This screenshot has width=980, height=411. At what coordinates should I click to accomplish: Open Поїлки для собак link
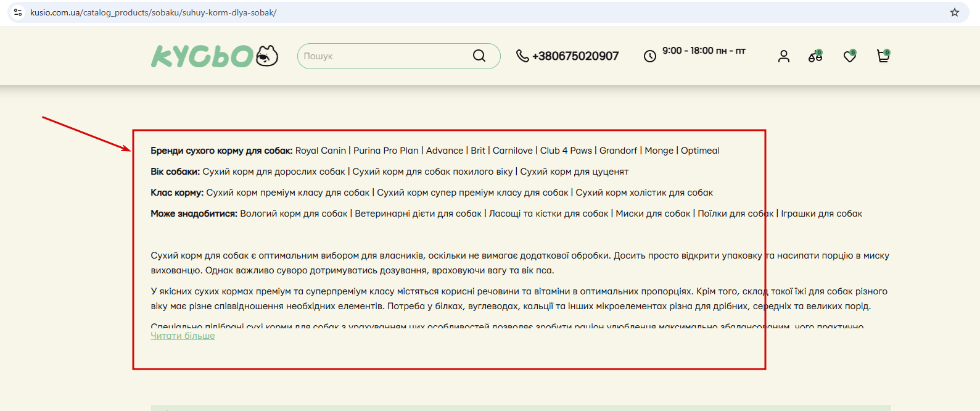[736, 214]
